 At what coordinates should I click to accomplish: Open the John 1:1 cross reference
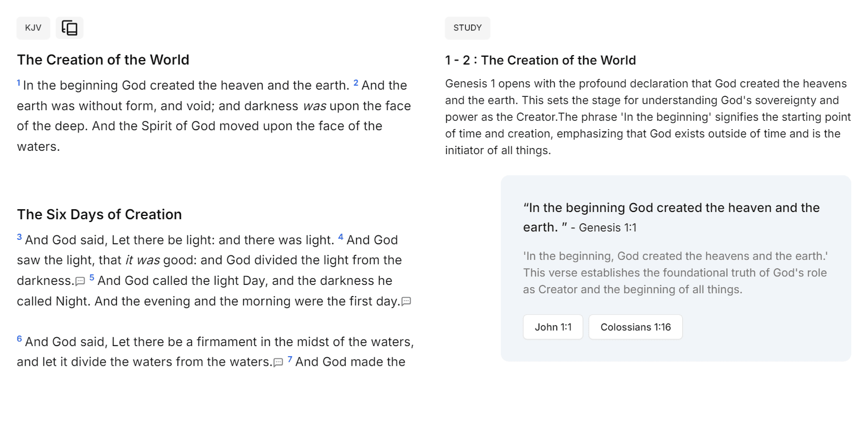click(x=553, y=327)
